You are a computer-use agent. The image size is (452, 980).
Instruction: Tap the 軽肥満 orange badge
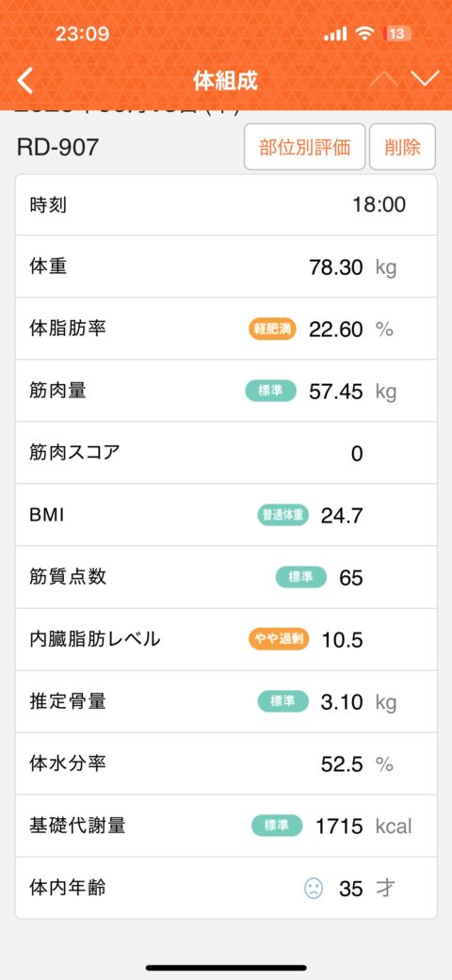click(x=272, y=329)
